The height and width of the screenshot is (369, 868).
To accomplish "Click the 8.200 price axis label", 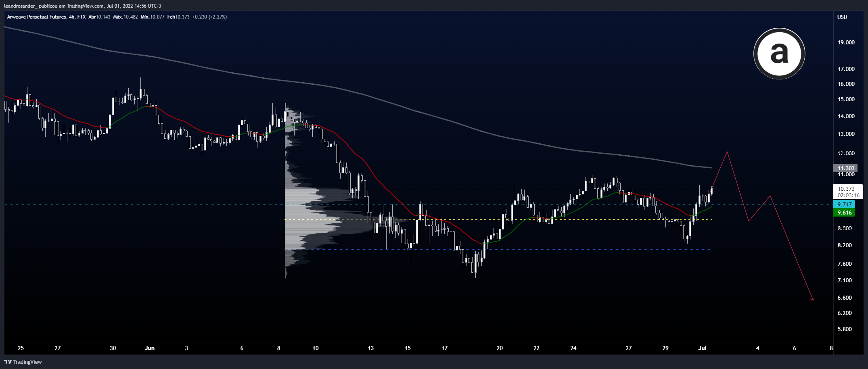I will tap(845, 245).
